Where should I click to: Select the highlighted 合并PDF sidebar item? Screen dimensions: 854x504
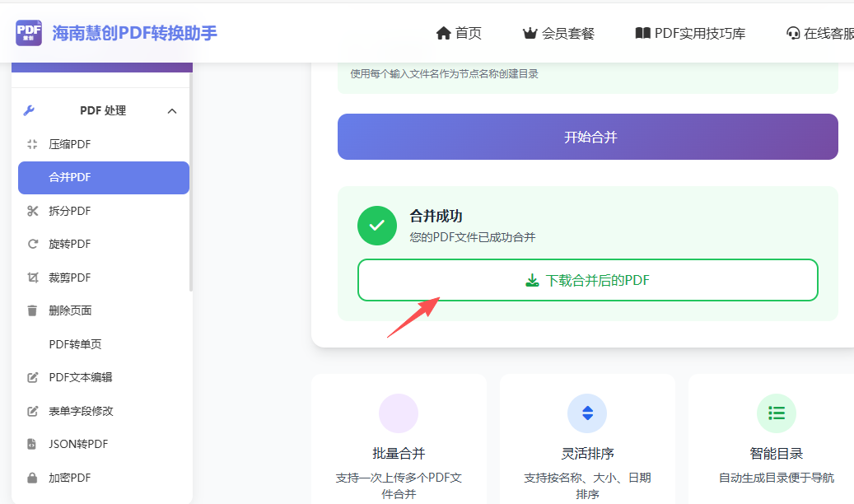(104, 178)
